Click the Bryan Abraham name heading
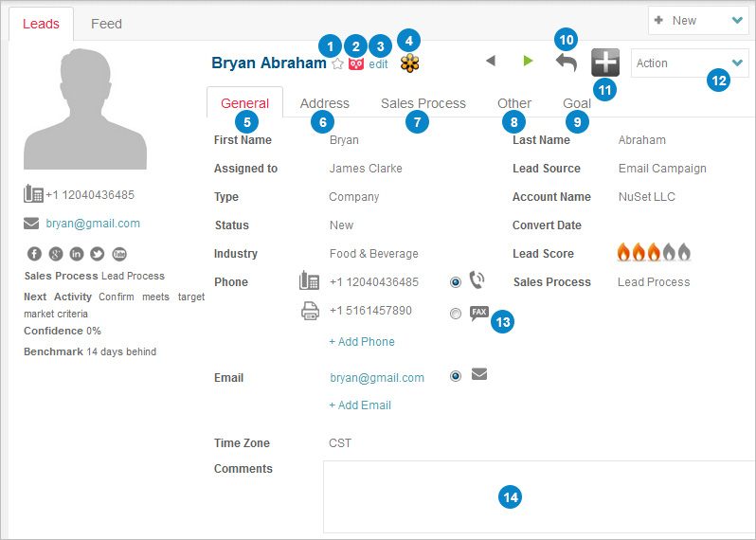 pyautogui.click(x=269, y=63)
